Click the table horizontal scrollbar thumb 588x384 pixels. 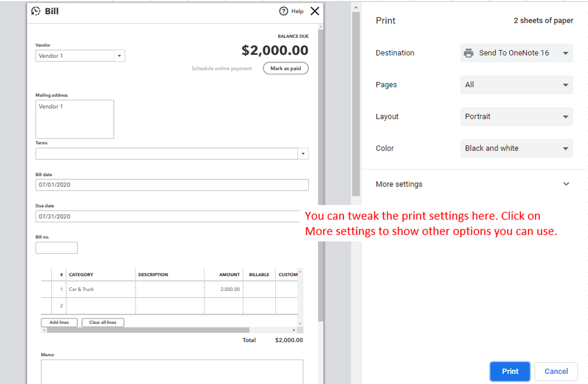coord(148,330)
